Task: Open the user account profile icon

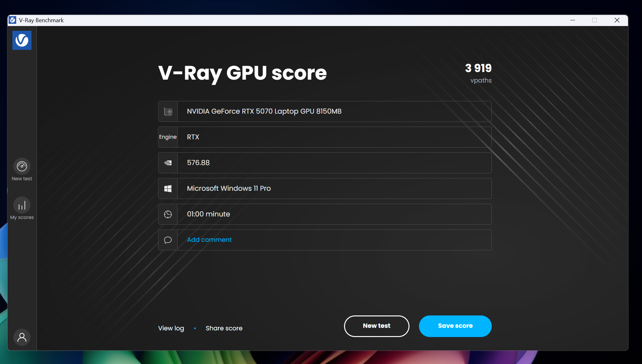Action: 22,337
